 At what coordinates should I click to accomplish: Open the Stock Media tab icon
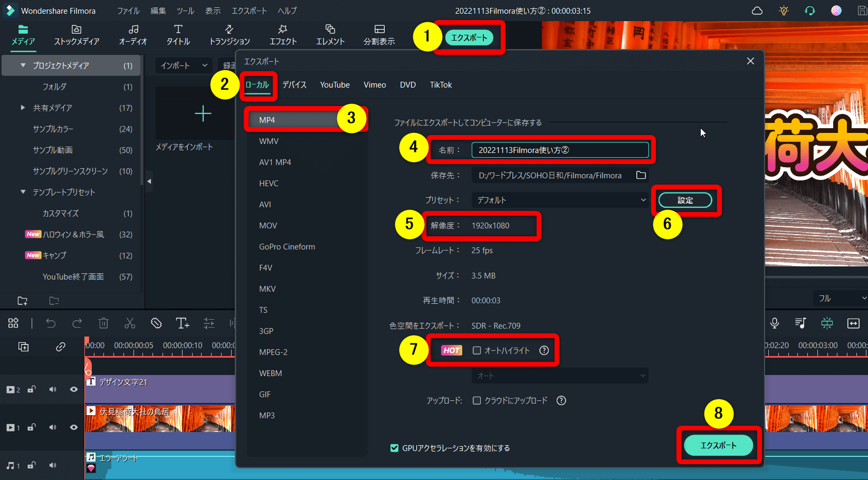pos(77,30)
